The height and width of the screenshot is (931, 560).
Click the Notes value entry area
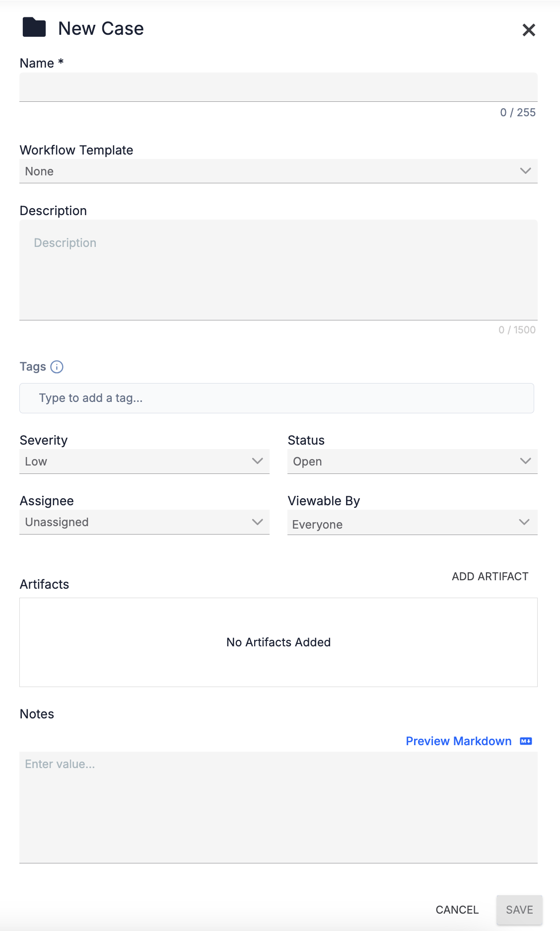[x=278, y=805]
